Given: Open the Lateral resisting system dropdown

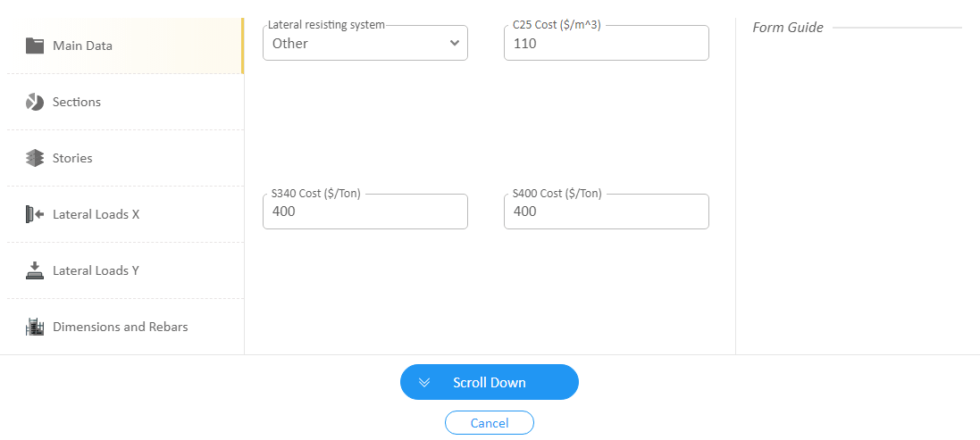Looking at the screenshot, I should [365, 43].
